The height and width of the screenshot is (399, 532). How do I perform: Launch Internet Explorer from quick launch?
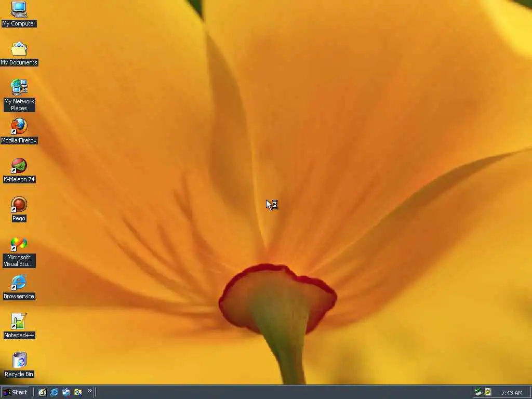point(54,392)
